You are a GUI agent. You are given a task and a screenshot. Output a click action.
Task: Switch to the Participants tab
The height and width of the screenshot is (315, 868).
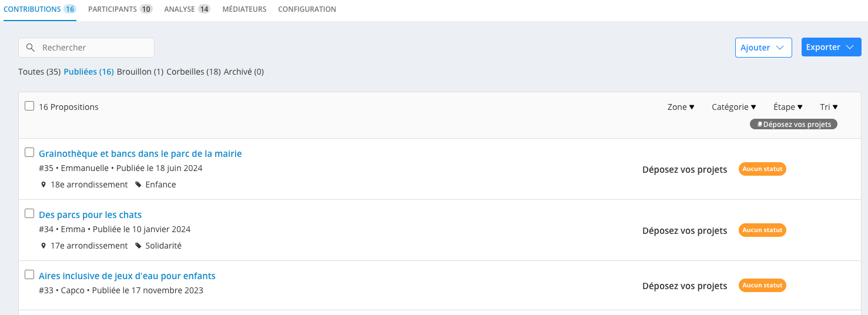[120, 9]
